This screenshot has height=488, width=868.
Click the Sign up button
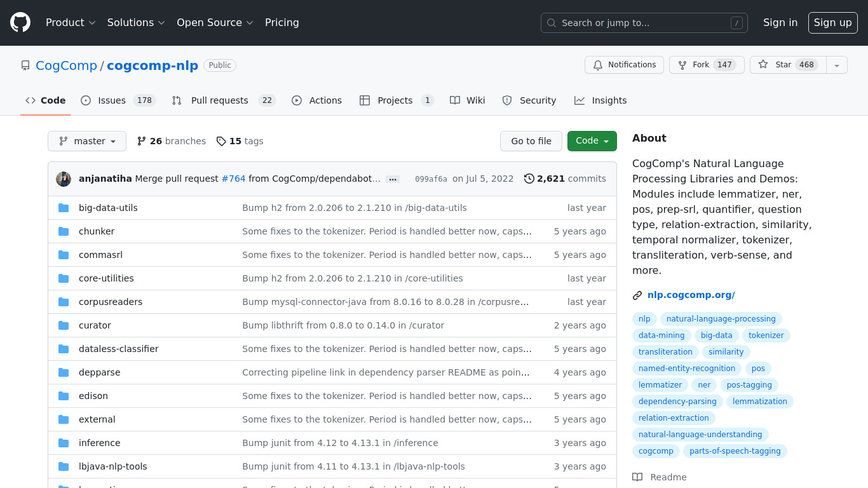point(833,23)
